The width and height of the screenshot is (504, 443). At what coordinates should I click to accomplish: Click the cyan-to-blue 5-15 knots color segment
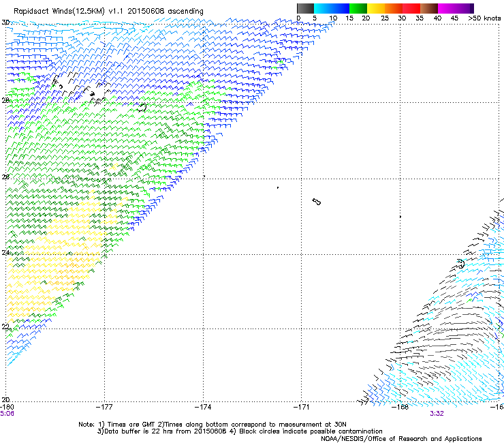point(332,8)
